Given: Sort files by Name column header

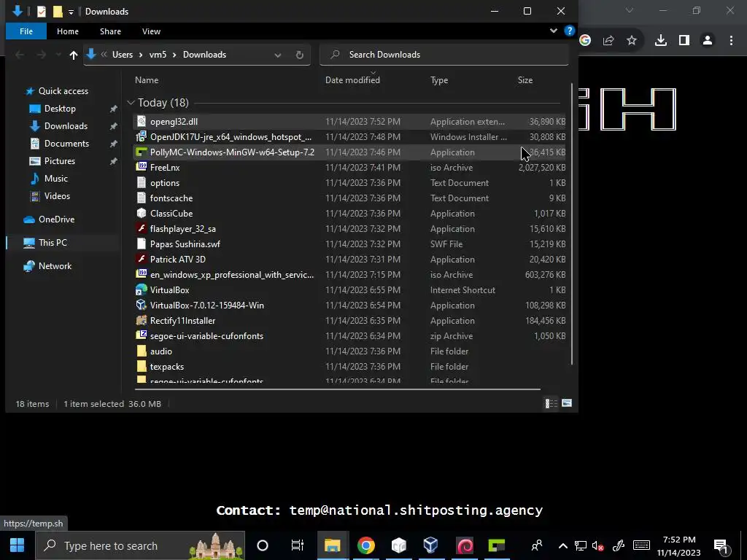Looking at the screenshot, I should (x=147, y=80).
